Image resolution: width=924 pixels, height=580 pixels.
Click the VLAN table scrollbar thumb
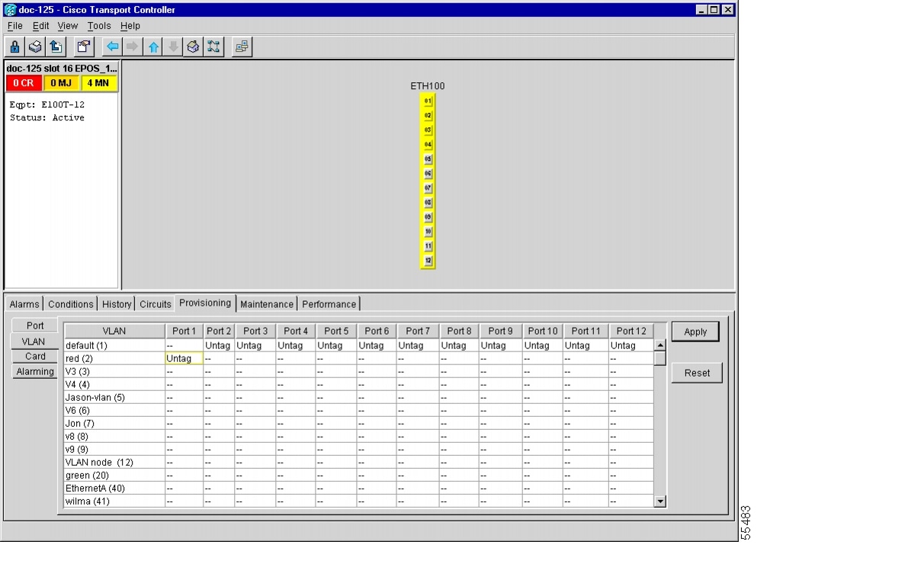pyautogui.click(x=660, y=358)
